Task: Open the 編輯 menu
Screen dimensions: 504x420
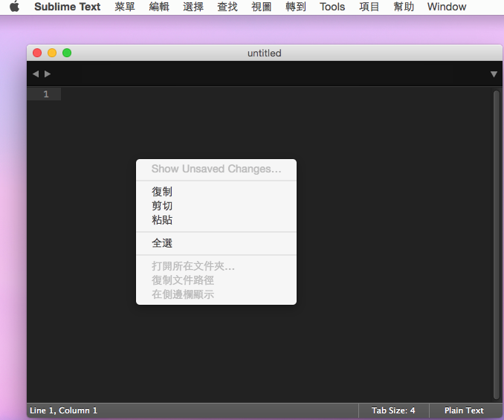Action: pyautogui.click(x=159, y=7)
